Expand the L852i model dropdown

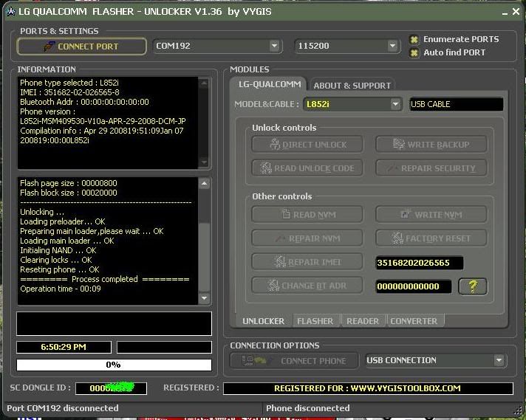point(395,104)
